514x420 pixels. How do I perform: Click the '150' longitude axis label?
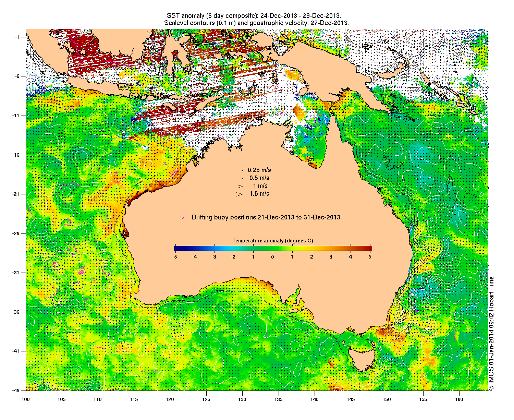pyautogui.click(x=387, y=399)
